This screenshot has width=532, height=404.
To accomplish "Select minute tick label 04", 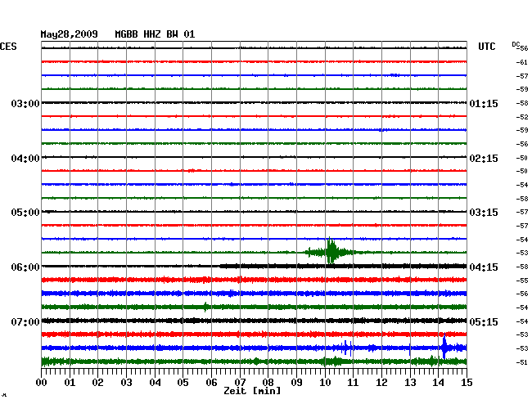I will coord(155,382).
